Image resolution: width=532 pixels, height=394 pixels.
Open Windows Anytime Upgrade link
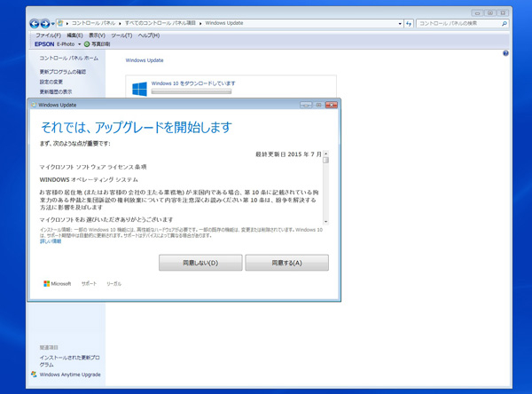(70, 374)
